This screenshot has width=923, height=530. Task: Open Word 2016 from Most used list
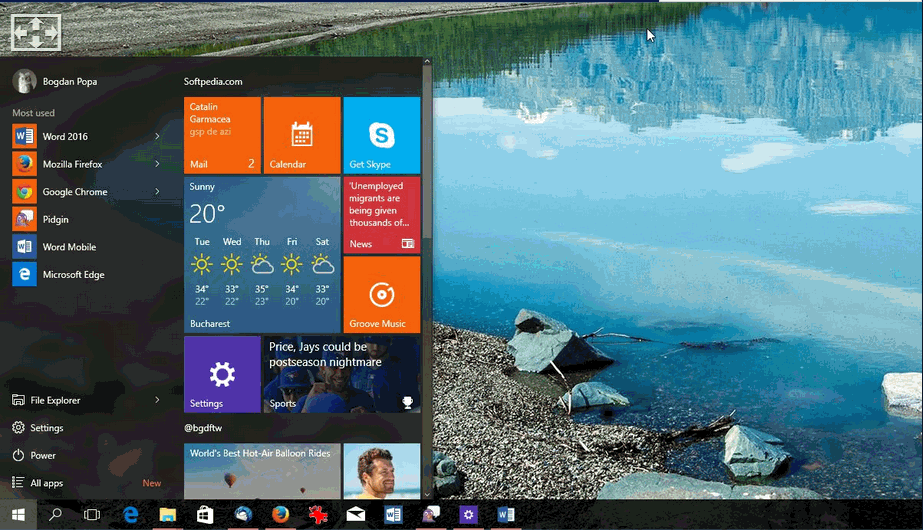pyautogui.click(x=85, y=136)
